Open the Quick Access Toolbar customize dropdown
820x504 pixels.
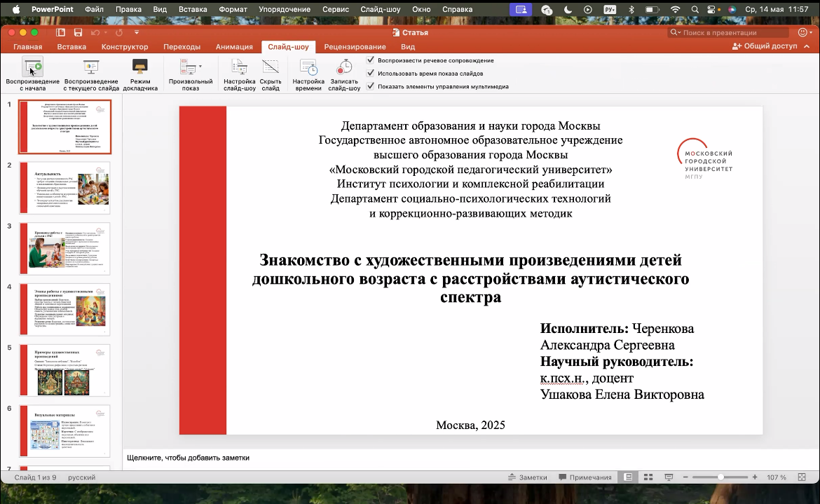click(x=137, y=33)
